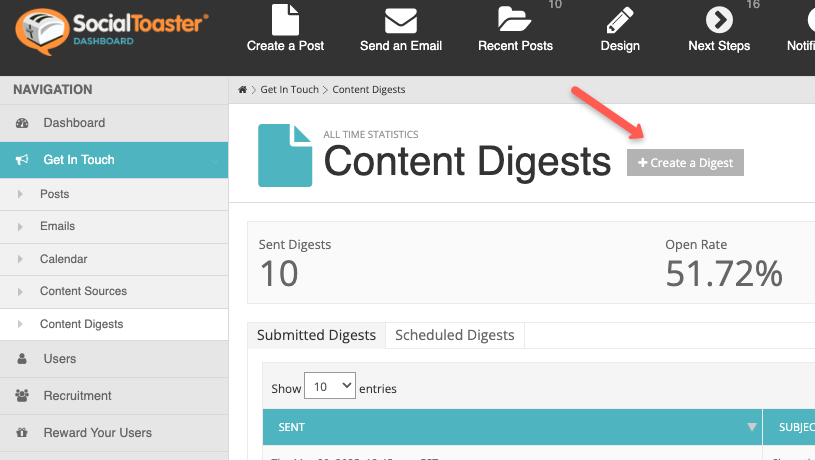Click the teal Content Digests document icon

(285, 155)
